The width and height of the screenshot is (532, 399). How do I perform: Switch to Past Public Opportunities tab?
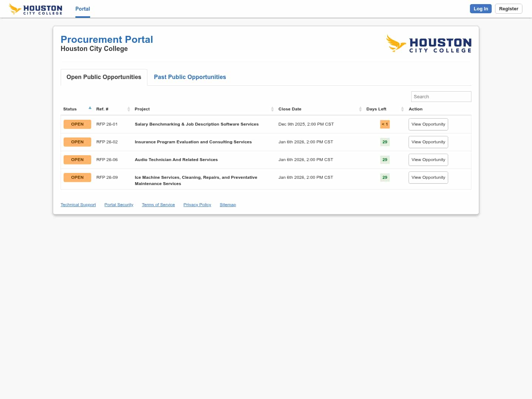pos(190,77)
